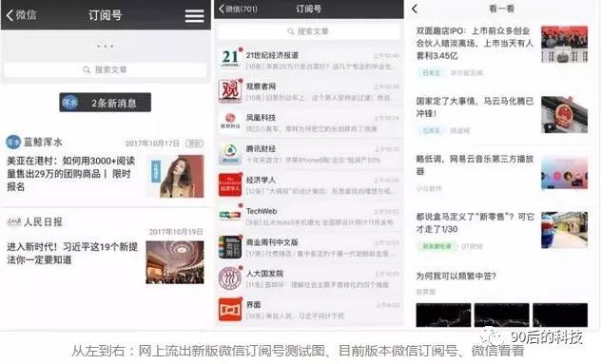Open article 都说盒马定义了新零售
The width and height of the screenshot is (602, 364).
tap(475, 222)
